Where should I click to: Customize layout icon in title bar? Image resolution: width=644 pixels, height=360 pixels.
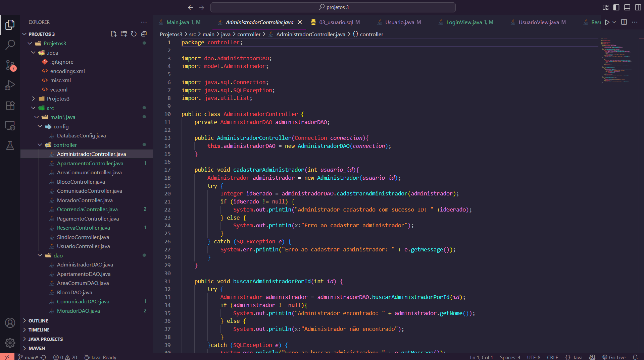click(605, 7)
